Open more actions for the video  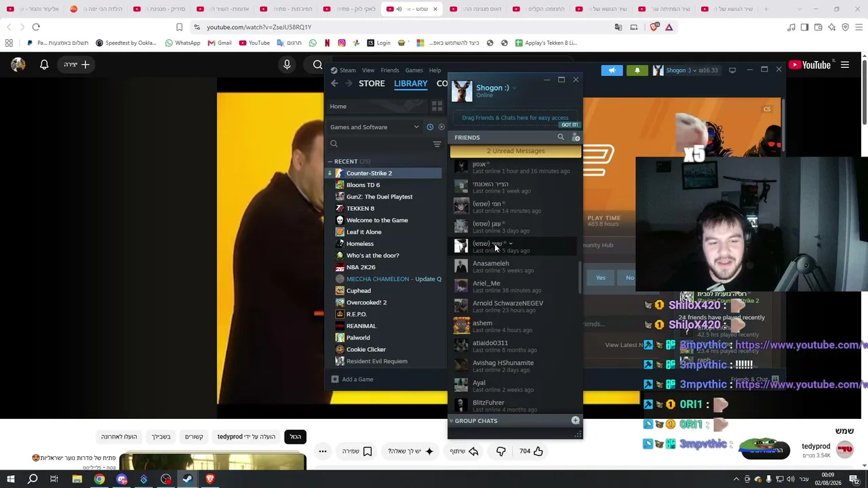pyautogui.click(x=323, y=451)
